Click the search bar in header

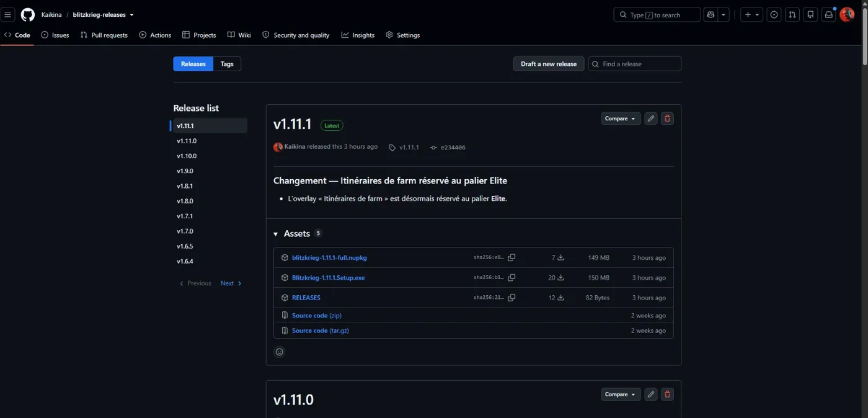pyautogui.click(x=657, y=15)
